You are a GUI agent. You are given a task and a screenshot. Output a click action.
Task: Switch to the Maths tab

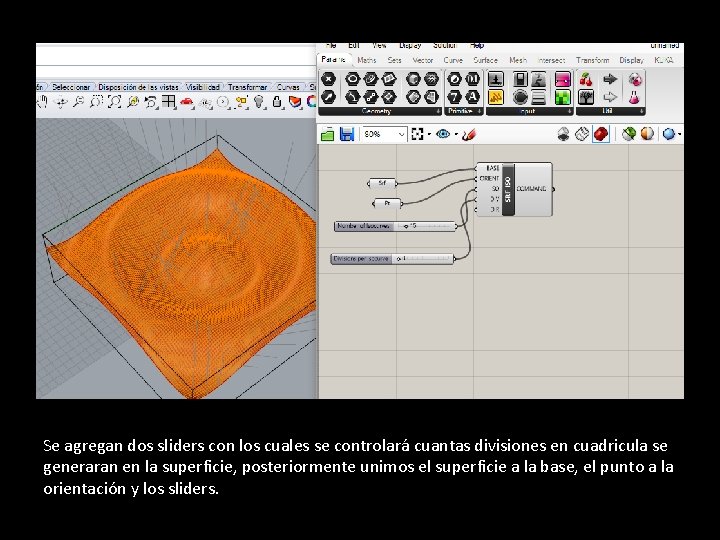pos(366,60)
